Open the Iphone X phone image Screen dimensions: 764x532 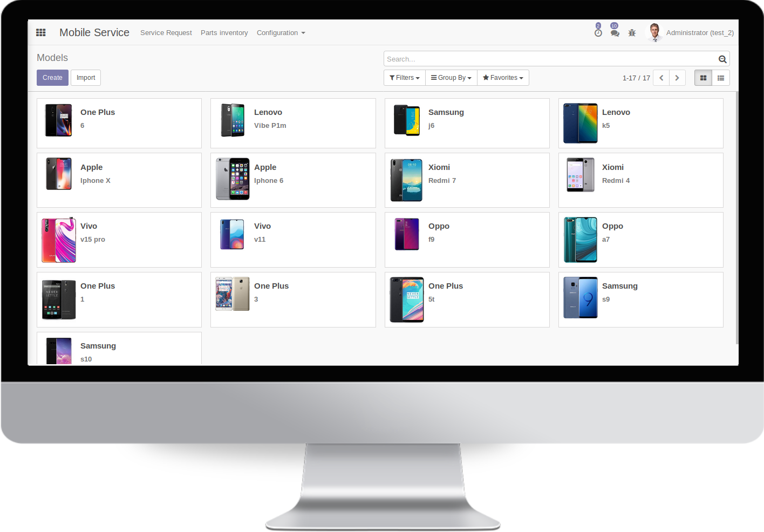(x=59, y=174)
